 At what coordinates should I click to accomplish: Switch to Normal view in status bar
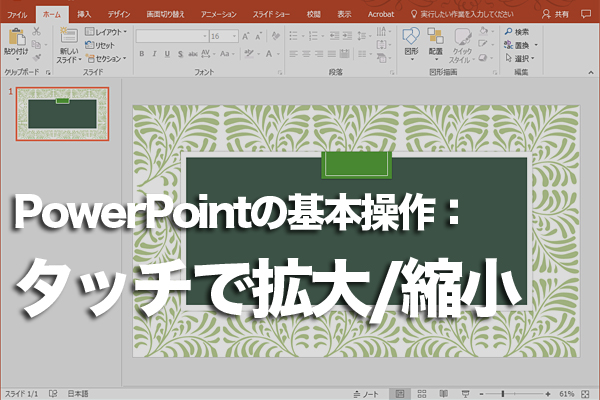pyautogui.click(x=400, y=394)
